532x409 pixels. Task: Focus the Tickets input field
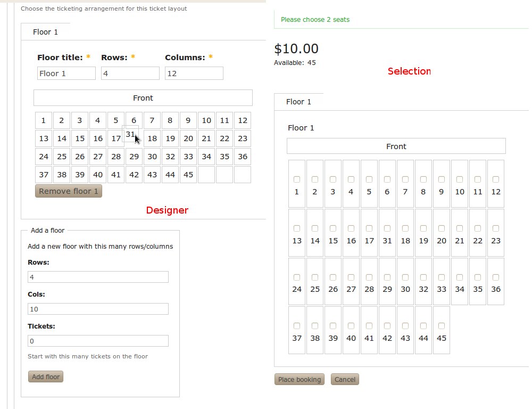(98, 341)
